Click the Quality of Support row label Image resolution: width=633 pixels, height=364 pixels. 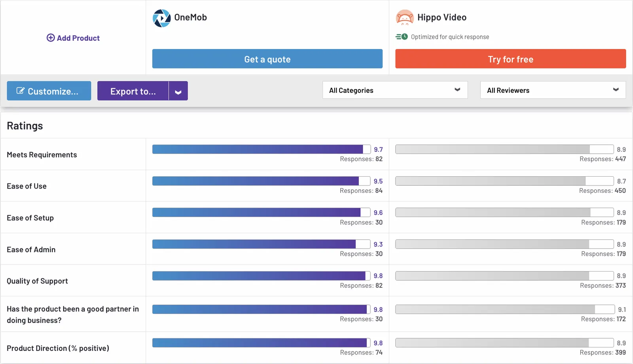37,281
